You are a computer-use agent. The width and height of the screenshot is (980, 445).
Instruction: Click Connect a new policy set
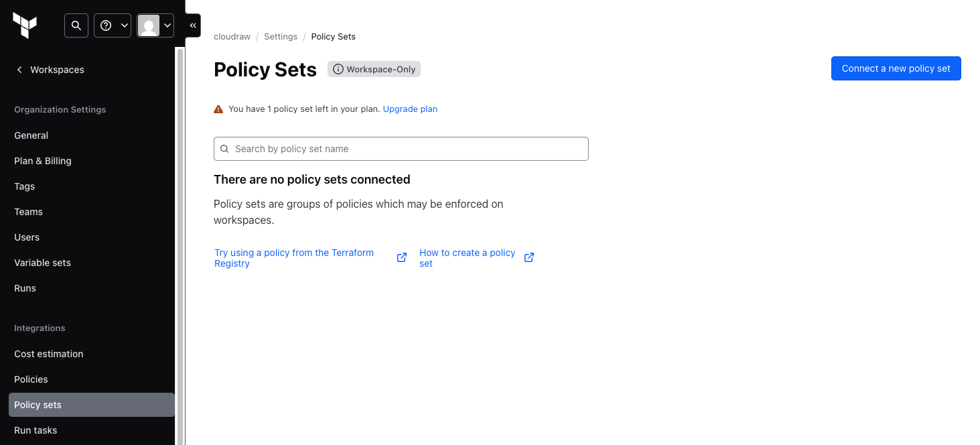pos(896,68)
